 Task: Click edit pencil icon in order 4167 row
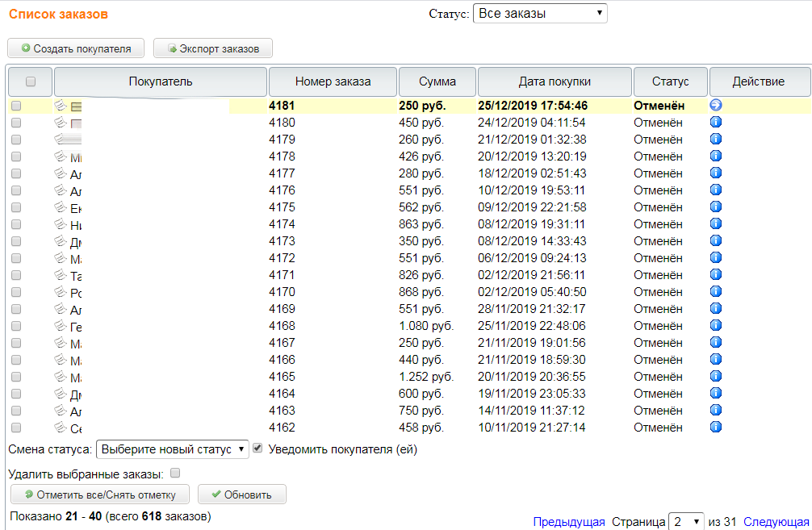61,343
